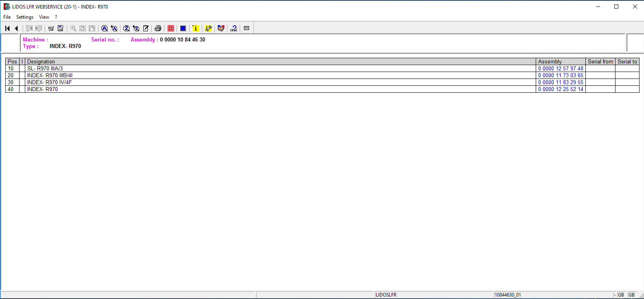Click the grayed forward document icon

click(x=29, y=28)
